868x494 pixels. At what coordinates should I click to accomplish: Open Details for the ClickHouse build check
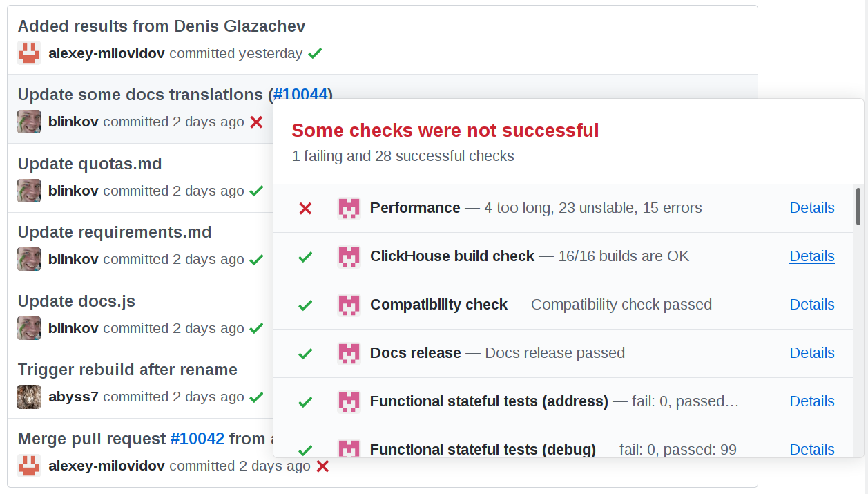pos(811,256)
